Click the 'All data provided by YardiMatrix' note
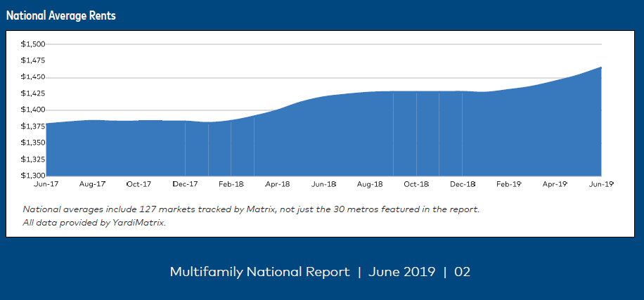Screen dimensions: 644x300 pos(94,223)
